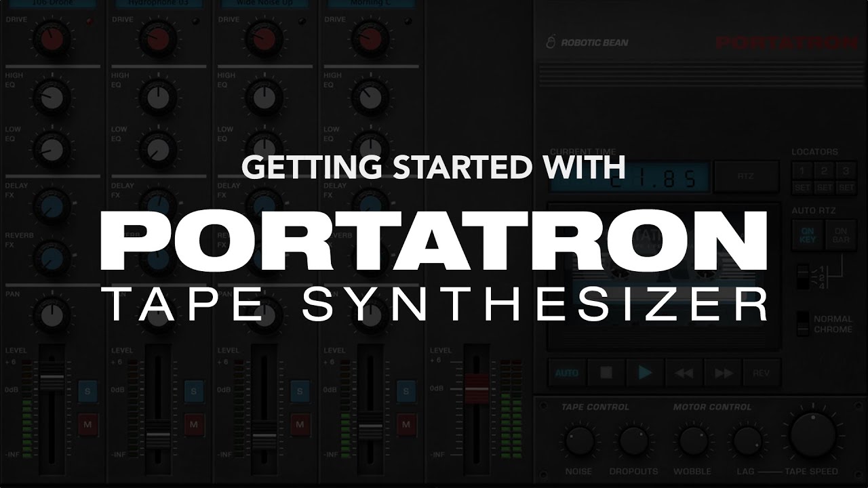
Task: Mute the Morning C channel
Action: pos(407,424)
